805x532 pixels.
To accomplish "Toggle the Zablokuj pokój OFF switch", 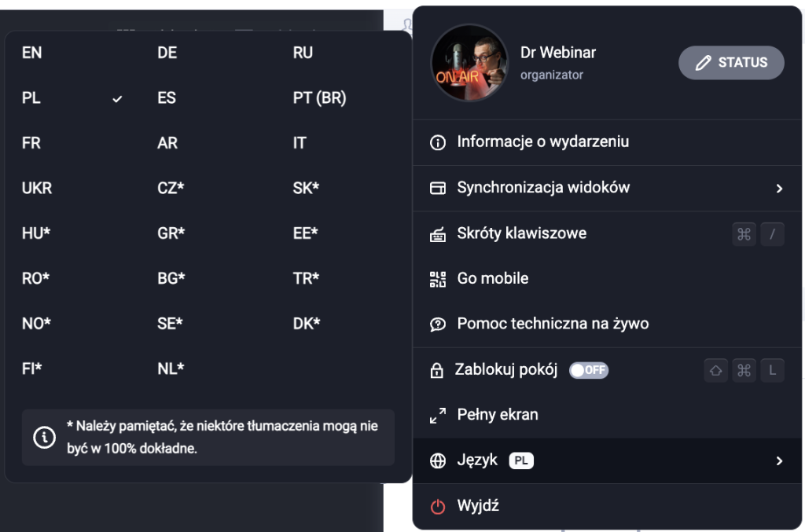I will click(588, 370).
